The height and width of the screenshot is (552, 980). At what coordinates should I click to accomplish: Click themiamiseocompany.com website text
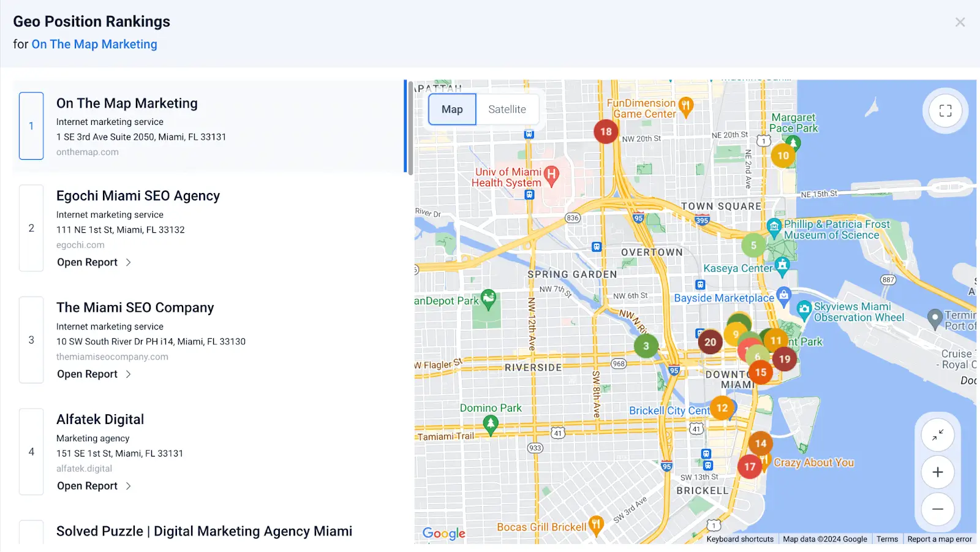tap(112, 357)
